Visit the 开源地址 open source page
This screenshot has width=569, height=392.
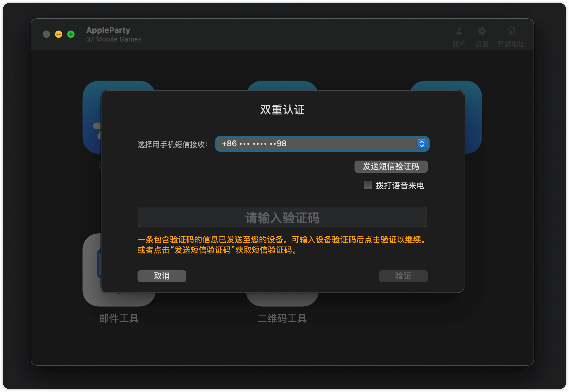coord(511,35)
